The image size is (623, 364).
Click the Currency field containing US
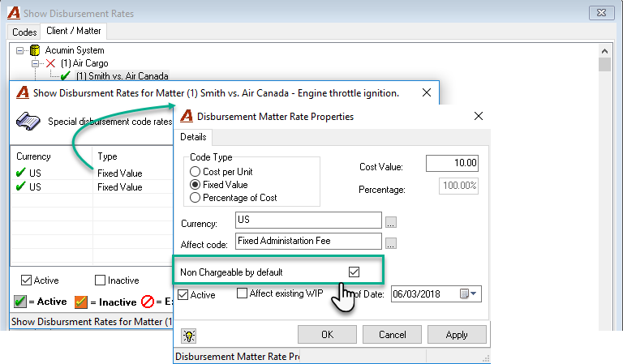(x=308, y=220)
